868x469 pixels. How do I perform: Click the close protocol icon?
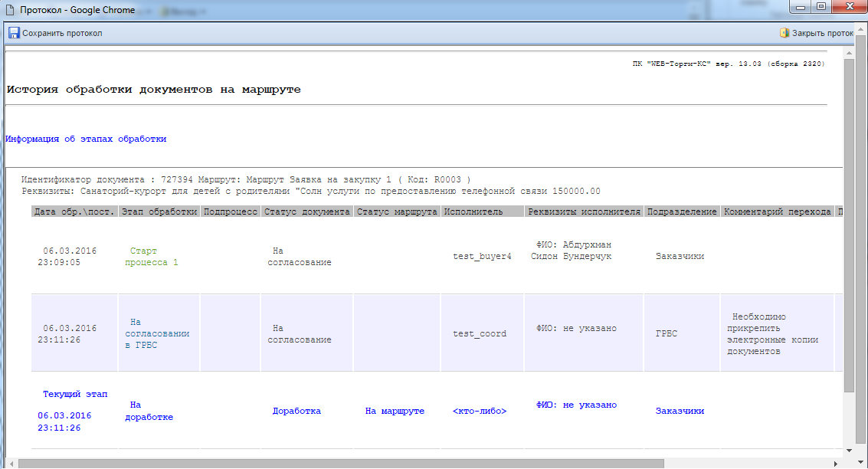point(784,33)
